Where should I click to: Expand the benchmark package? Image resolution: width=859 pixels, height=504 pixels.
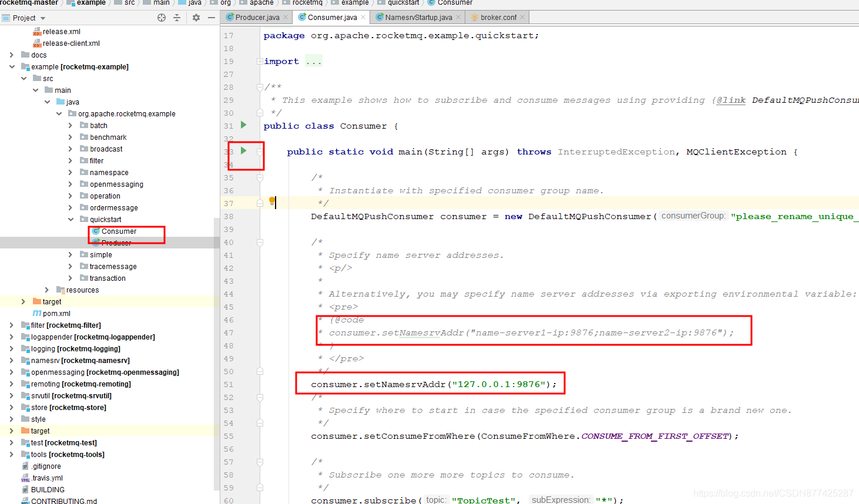point(71,137)
